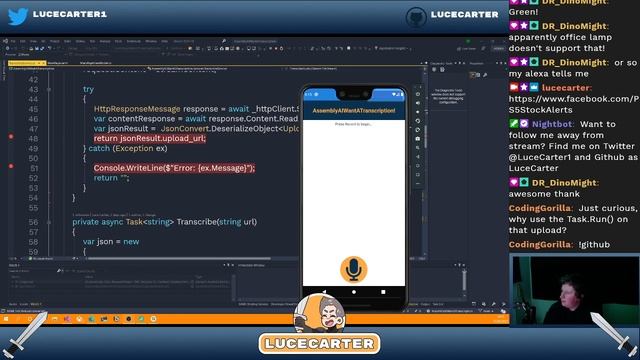Image resolution: width=640 pixels, height=360 pixels.
Task: Click the emulator zoom magnifier icon
Action: click(x=418, y=148)
